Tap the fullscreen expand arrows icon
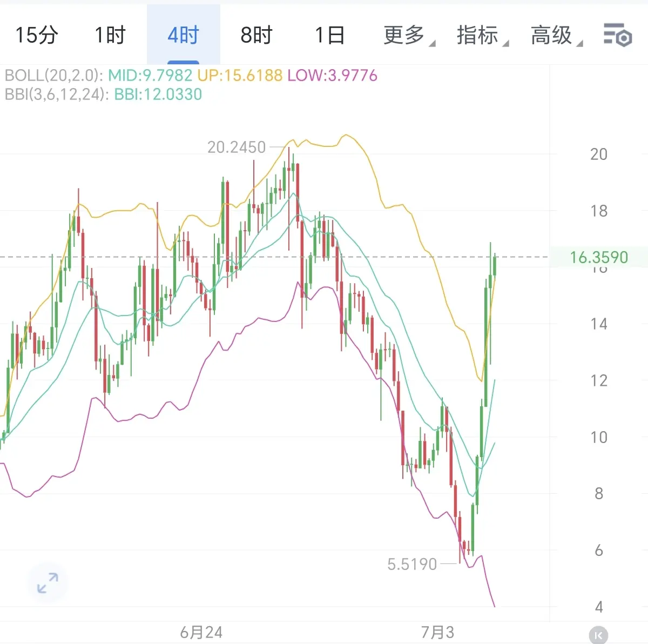 [48, 583]
